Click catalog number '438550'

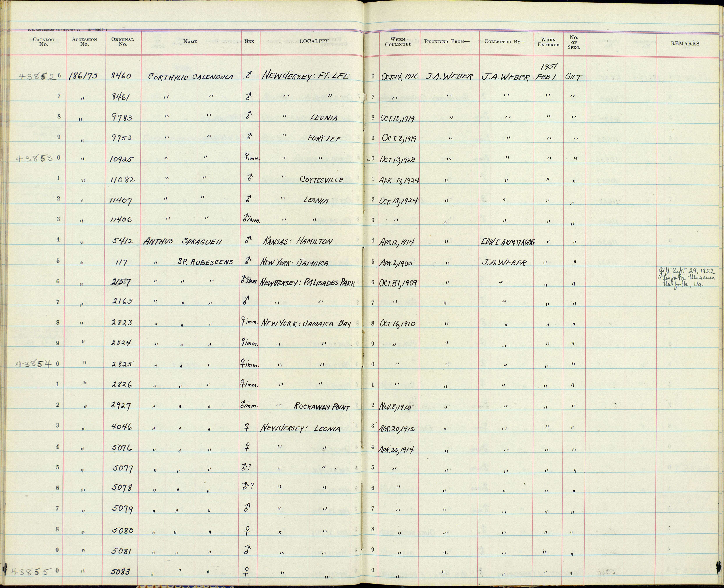(x=35, y=572)
